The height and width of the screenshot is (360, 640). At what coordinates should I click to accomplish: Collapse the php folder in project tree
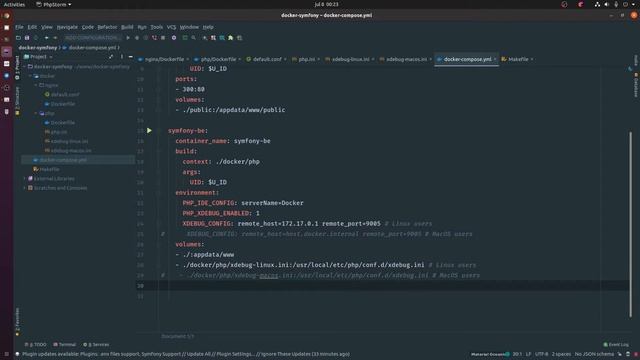tap(36, 113)
